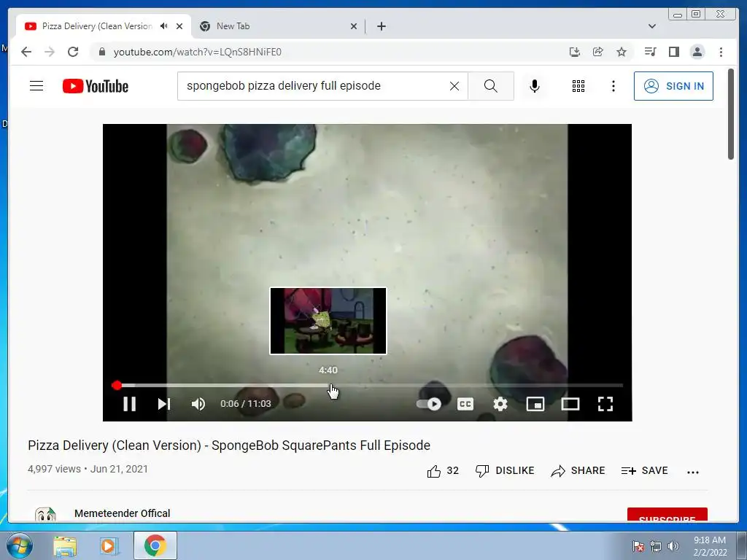Viewport: 747px width, 560px height.
Task: Open more actions ellipsis under video
Action: (x=693, y=472)
